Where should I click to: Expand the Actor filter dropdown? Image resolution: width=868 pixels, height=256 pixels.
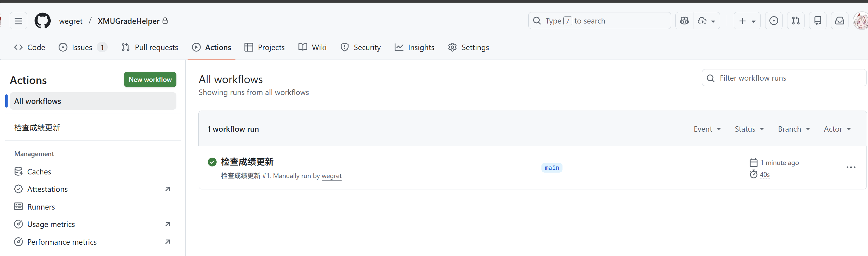pos(837,129)
